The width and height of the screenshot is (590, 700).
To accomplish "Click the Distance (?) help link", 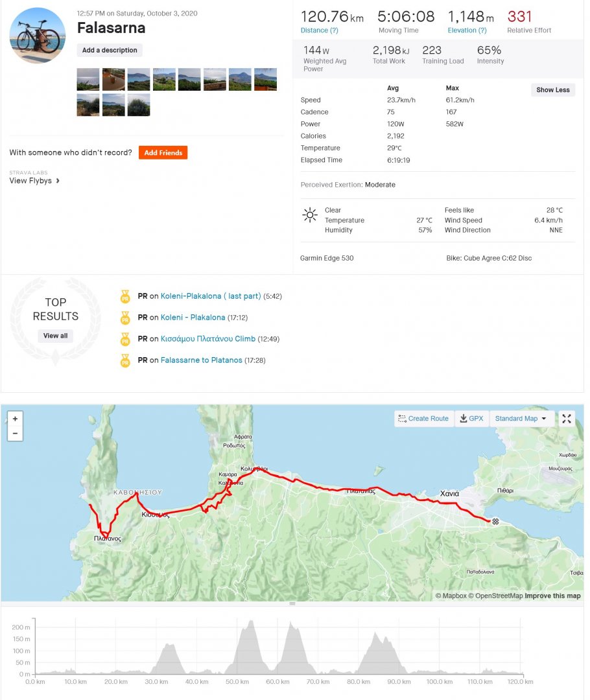I will [320, 30].
